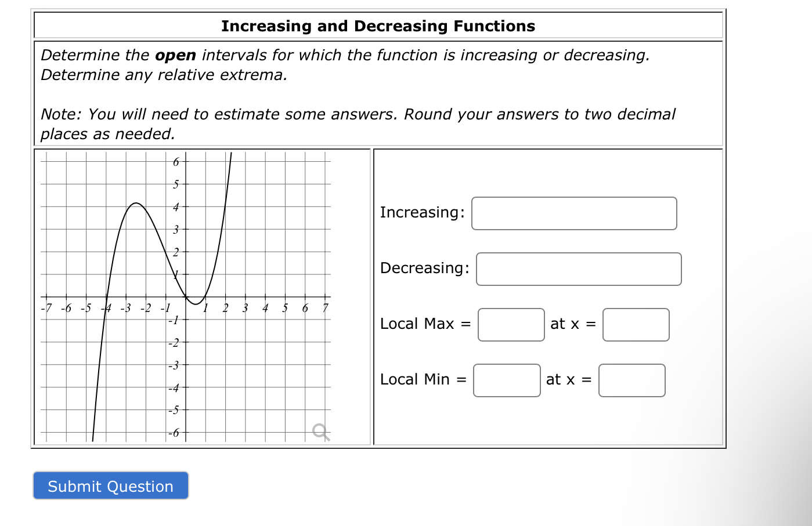
Task: Click the Local Min value field
Action: pyautogui.click(x=506, y=380)
